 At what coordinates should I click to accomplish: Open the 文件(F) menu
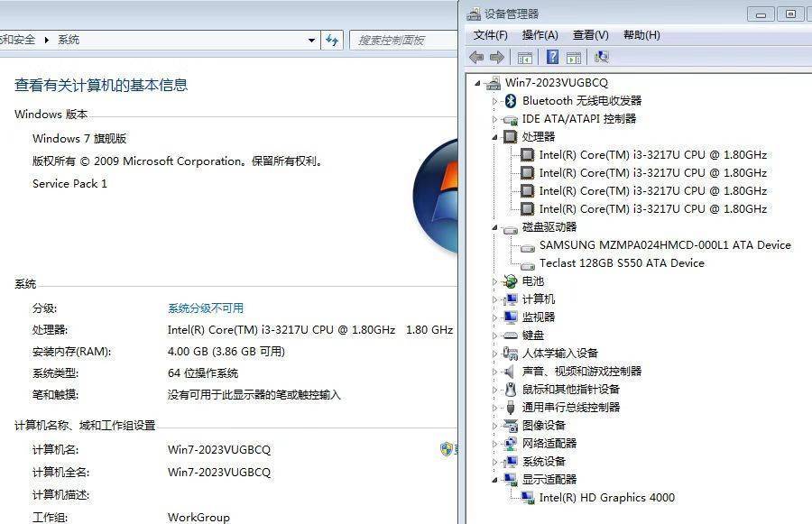click(490, 34)
